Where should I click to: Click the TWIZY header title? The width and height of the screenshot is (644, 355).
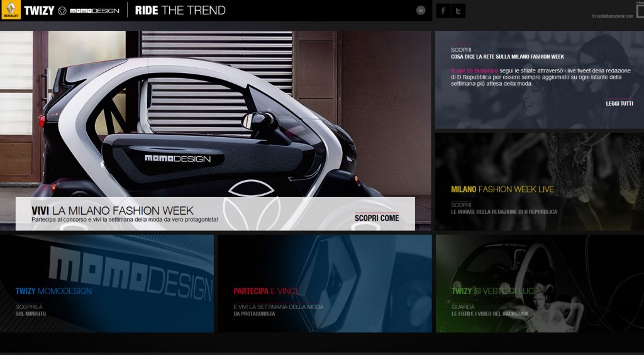tap(39, 11)
